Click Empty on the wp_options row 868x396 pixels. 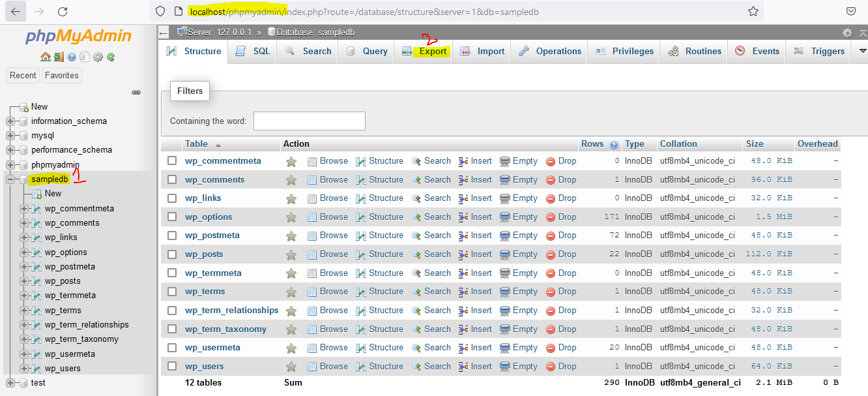519,217
